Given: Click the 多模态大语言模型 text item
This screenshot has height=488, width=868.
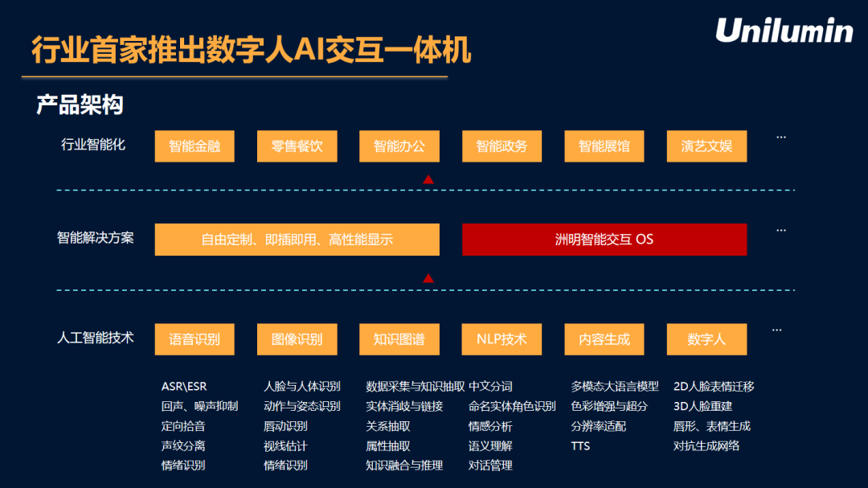Looking at the screenshot, I should tap(615, 387).
